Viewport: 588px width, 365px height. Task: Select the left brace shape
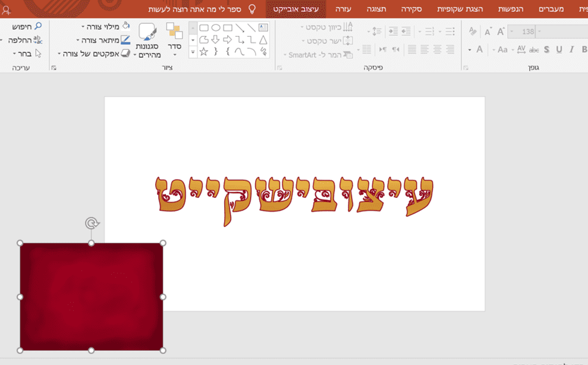(x=228, y=51)
